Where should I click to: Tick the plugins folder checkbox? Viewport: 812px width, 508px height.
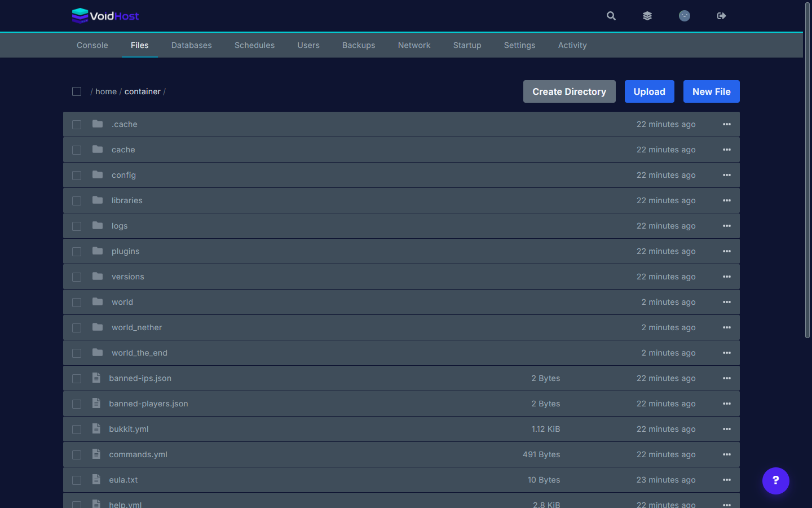pos(77,252)
